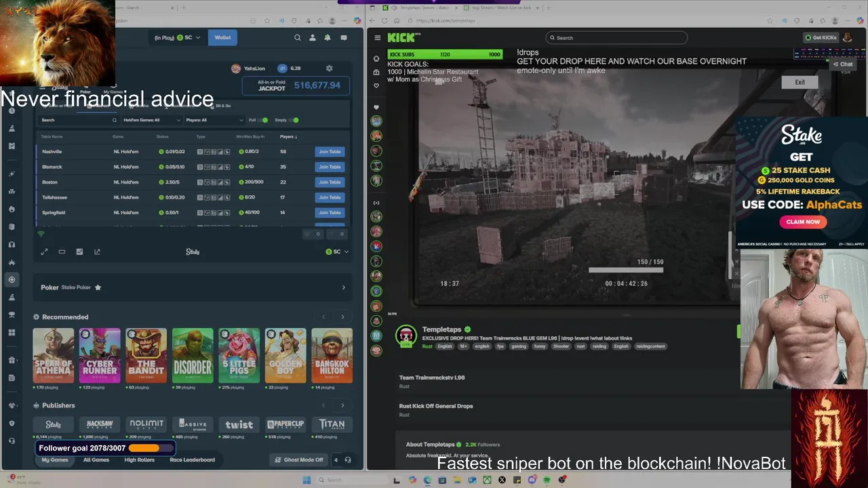Image resolution: width=868 pixels, height=488 pixels.
Task: Click the poker table search field
Action: [x=79, y=120]
